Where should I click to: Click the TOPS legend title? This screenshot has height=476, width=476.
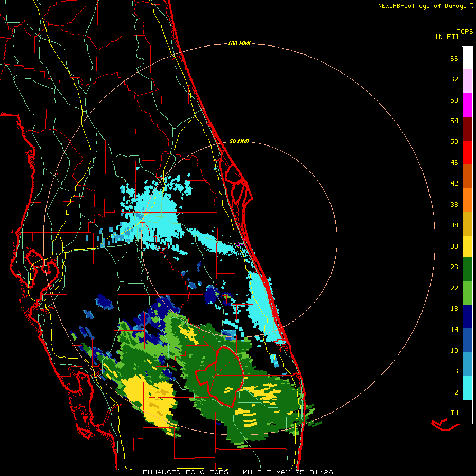[465, 31]
